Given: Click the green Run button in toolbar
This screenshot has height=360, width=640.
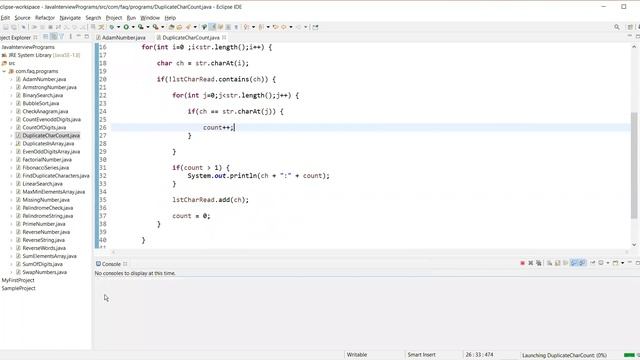Looking at the screenshot, I should pos(126,27).
